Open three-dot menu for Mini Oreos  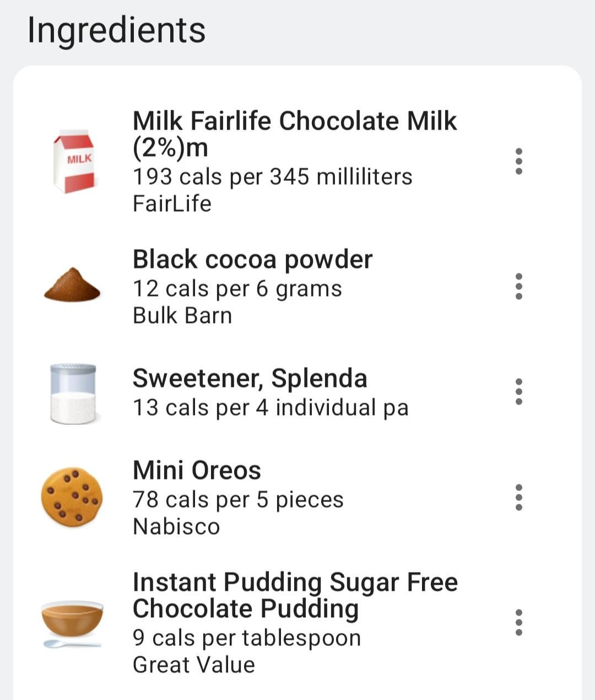(x=518, y=497)
